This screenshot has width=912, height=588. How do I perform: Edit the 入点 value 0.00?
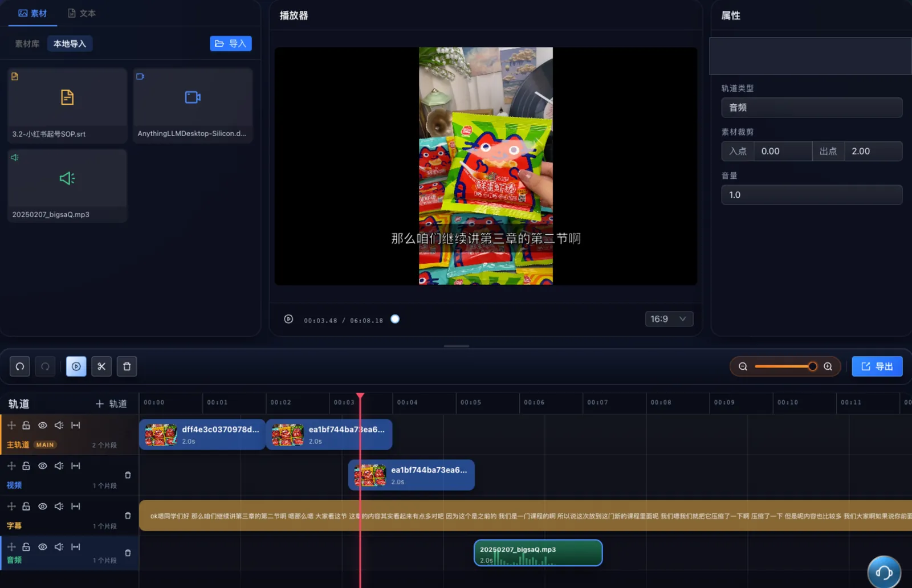tap(783, 151)
